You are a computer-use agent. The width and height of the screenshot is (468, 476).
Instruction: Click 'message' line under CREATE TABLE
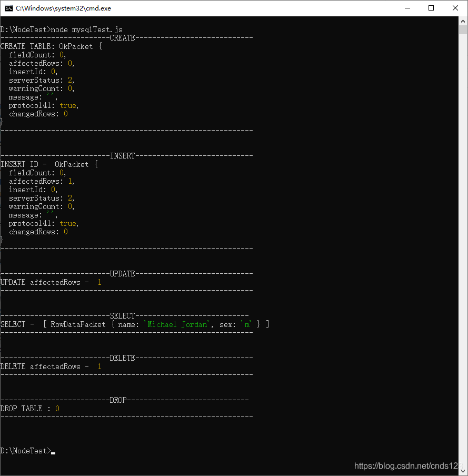(x=33, y=97)
